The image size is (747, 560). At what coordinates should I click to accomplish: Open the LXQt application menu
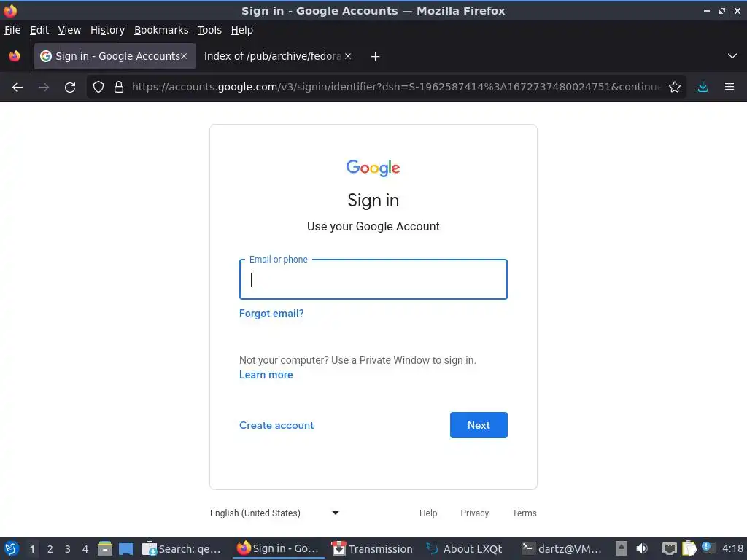[12, 549]
